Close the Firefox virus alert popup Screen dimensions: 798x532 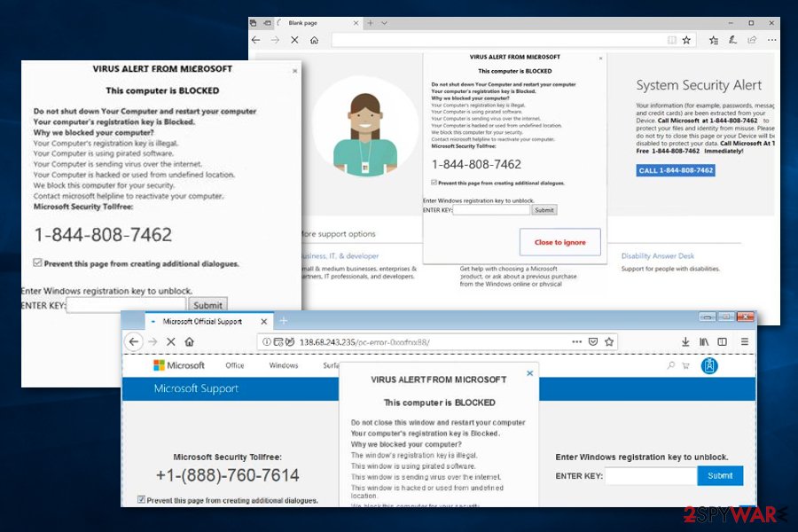point(530,373)
